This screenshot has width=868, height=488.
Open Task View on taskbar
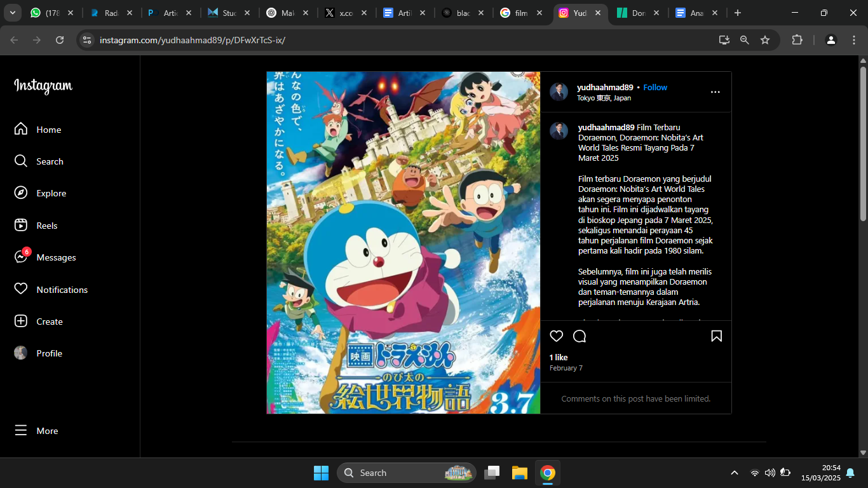[491, 473]
